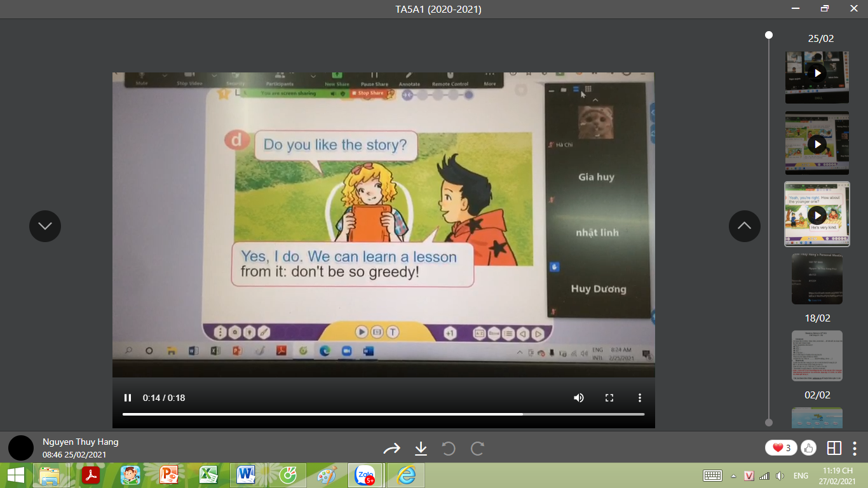Go to next media with down chevron
This screenshot has height=488, width=868.
point(45,226)
